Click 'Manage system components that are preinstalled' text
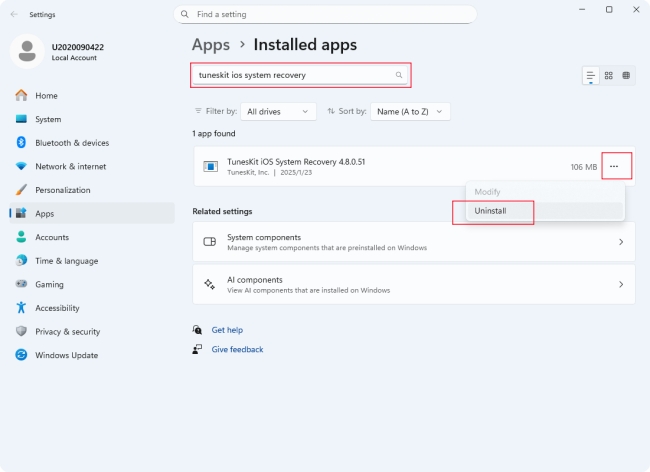Image resolution: width=650 pixels, height=472 pixels. (x=327, y=248)
